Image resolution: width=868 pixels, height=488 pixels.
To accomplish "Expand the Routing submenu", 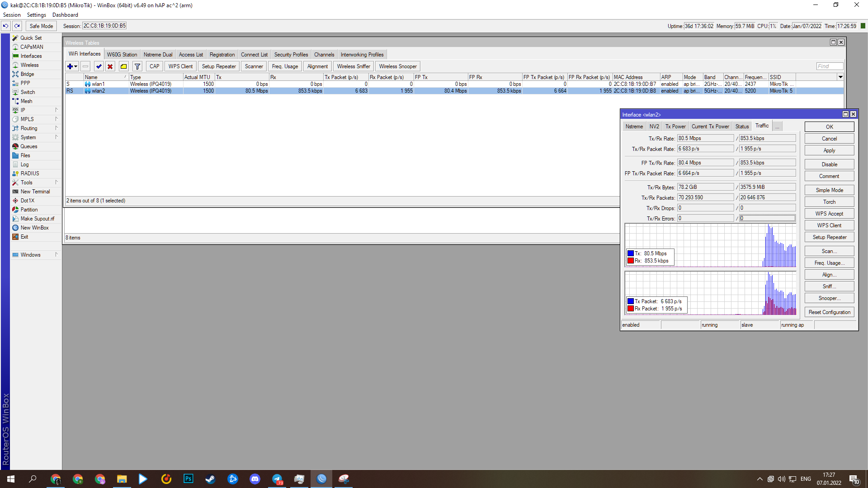I will [57, 128].
